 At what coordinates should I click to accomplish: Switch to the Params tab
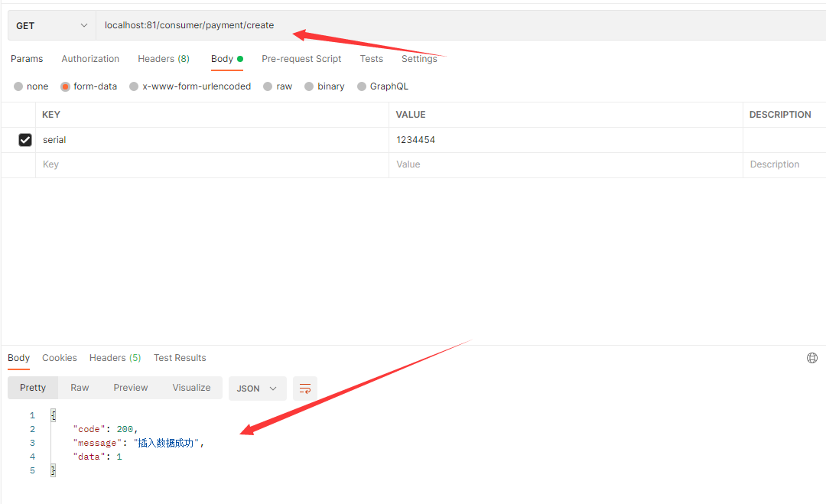point(27,58)
